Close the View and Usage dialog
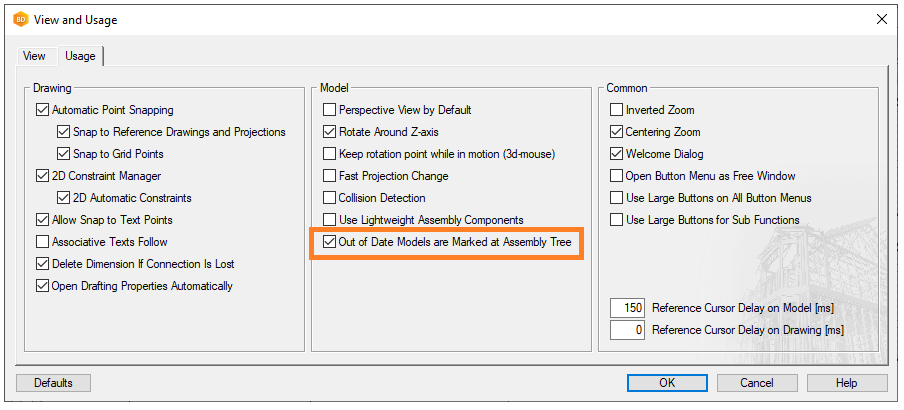Screen dimensions: 904x410 click(x=881, y=19)
